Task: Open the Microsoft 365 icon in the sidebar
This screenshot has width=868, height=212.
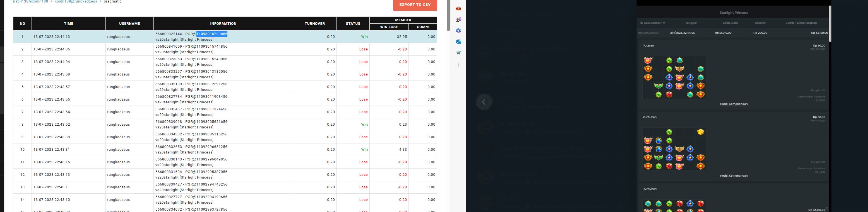Action: tap(458, 31)
